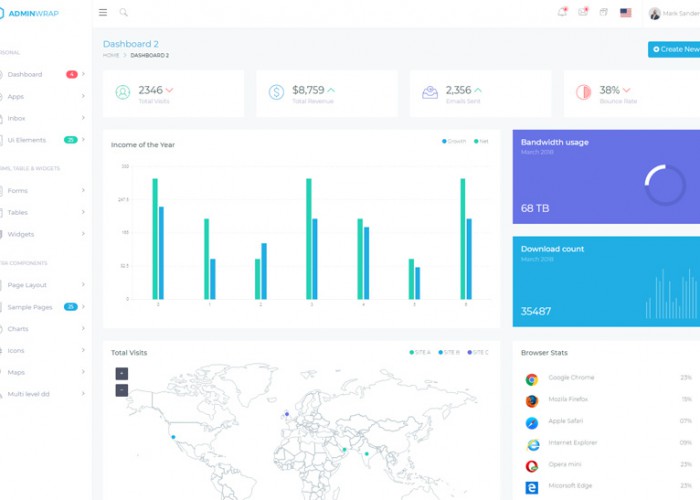Open the Forms sidebar item
Viewport: 700px width, 500px height.
[x=17, y=191]
